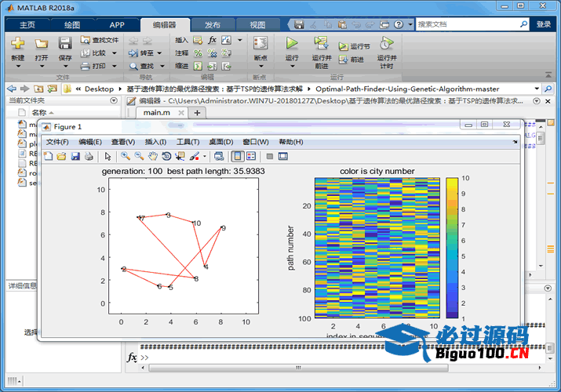Click the comment percent (%) icon
Screen dimensions: 561x392
(x=198, y=53)
